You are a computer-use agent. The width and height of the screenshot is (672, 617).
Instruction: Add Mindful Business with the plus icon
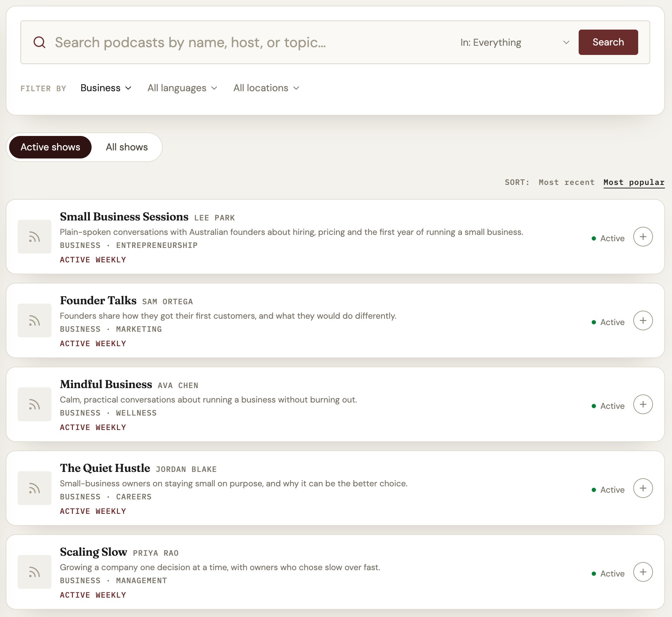643,404
